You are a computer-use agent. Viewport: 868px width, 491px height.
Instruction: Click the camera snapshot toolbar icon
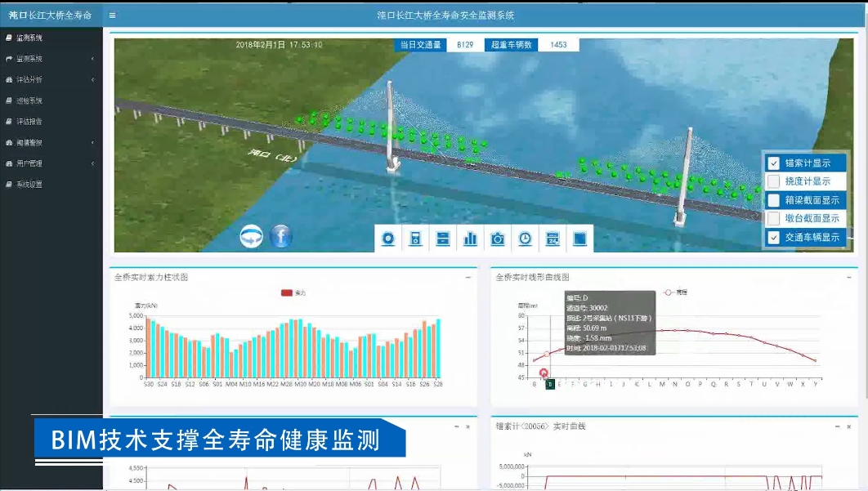[498, 239]
